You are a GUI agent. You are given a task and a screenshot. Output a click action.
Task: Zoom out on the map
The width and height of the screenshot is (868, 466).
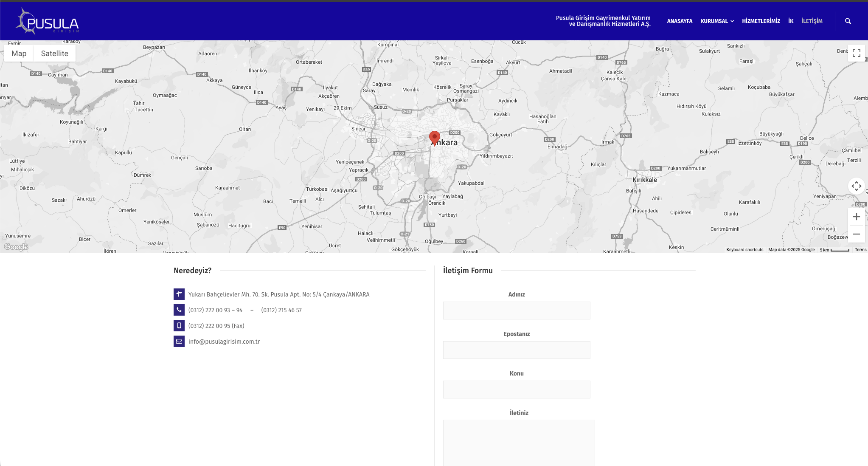coord(856,234)
